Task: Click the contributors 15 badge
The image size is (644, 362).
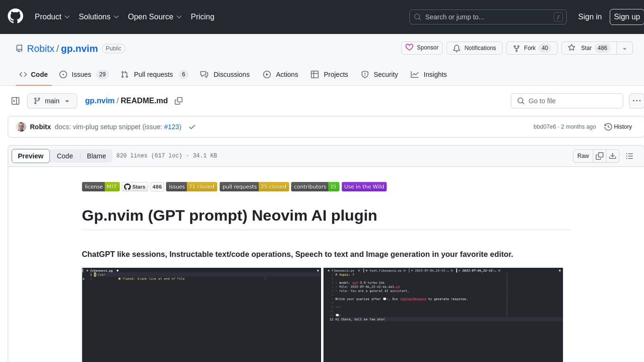Action: coord(315,187)
